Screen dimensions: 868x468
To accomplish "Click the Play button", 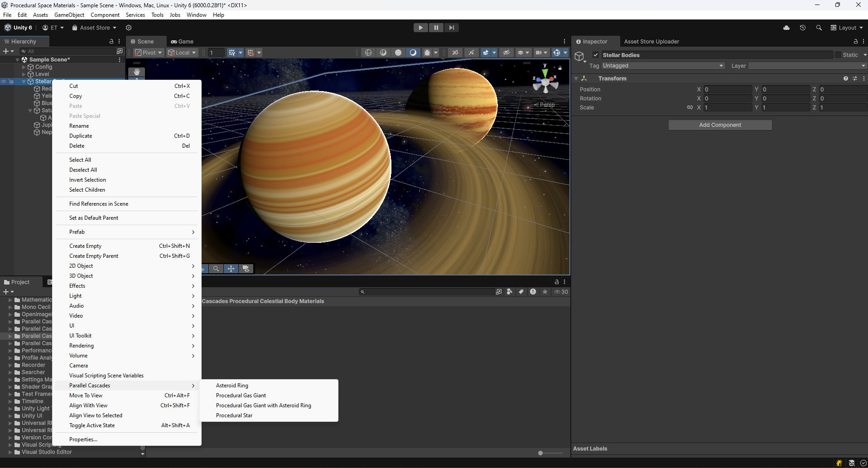I will tap(420, 28).
